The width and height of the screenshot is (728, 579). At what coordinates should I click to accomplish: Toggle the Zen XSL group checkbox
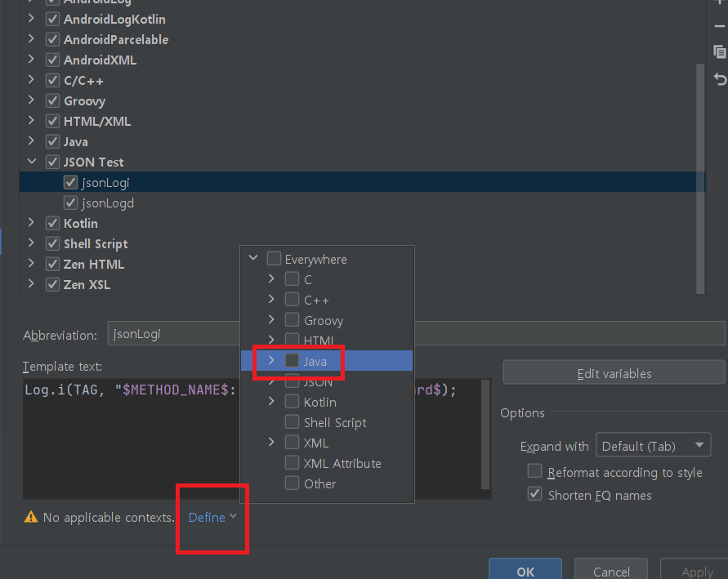tap(52, 284)
